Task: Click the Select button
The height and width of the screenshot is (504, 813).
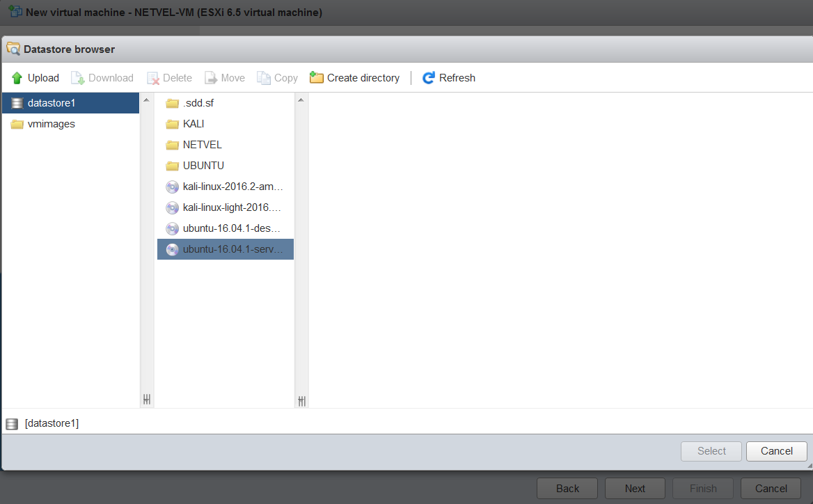Action: coord(711,451)
